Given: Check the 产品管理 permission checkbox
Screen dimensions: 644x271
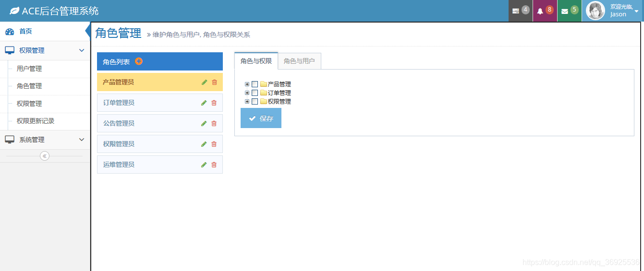Looking at the screenshot, I should 255,84.
